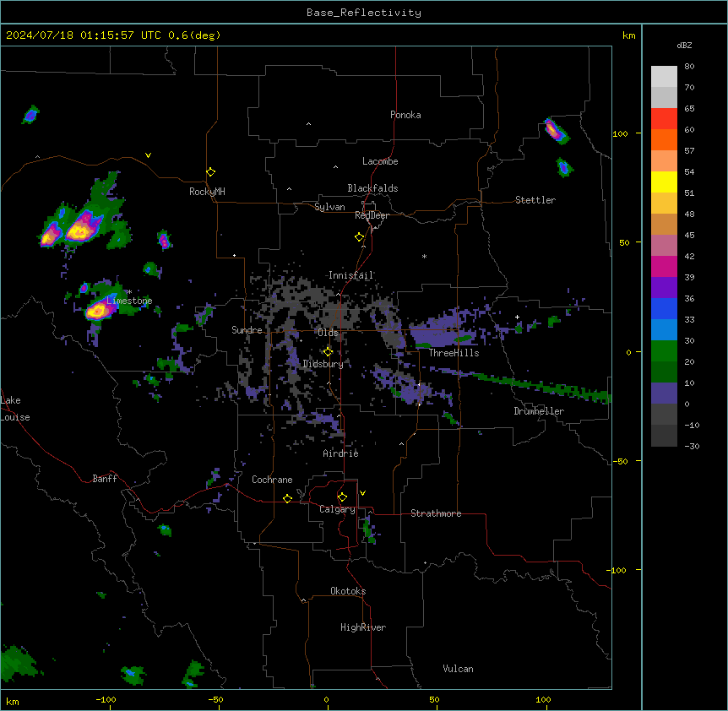Screen dimensions: 728x711
Task: Click the Innisfail label
Action: tap(350, 275)
